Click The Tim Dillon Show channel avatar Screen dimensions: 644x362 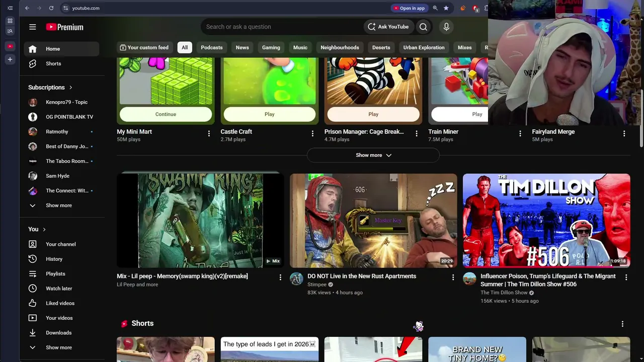(x=469, y=279)
